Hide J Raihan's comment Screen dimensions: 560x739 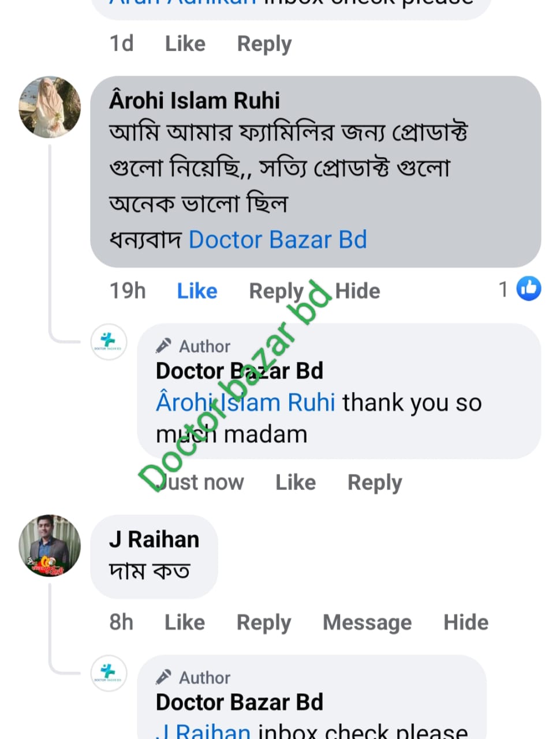(x=465, y=622)
